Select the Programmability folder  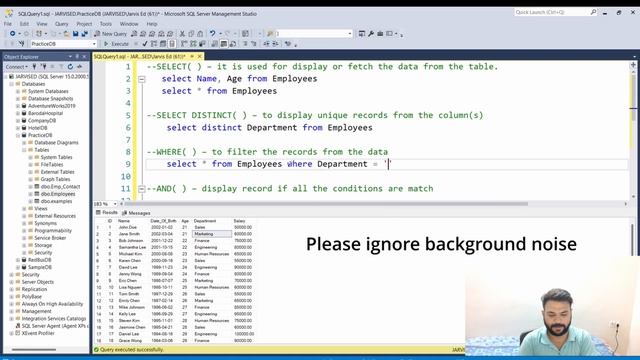point(53,231)
